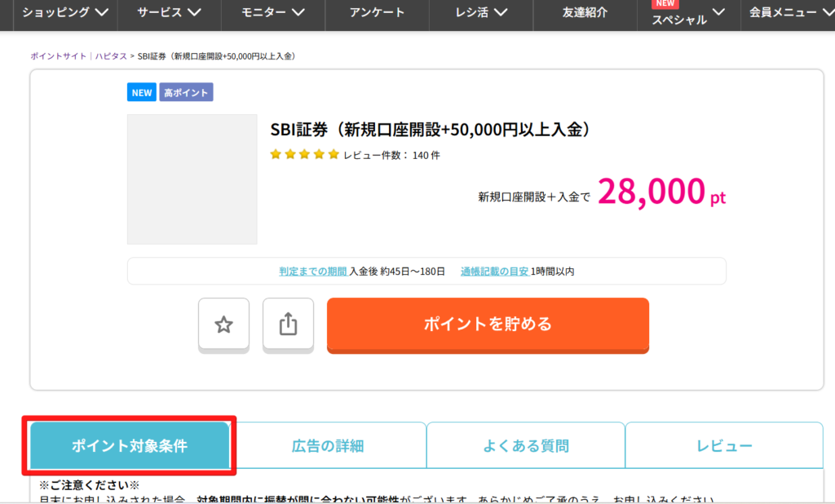
Task: Click the 28,000 pt point value
Action: tap(661, 192)
